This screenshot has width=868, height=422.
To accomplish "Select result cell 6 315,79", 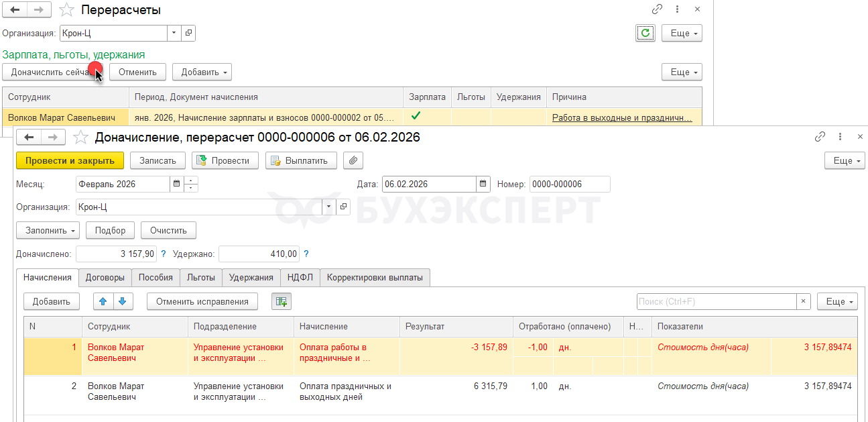I will coord(456,395).
